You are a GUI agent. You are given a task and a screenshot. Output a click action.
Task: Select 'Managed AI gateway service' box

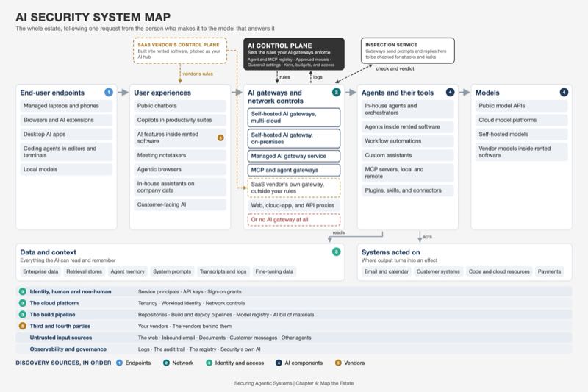click(294, 156)
